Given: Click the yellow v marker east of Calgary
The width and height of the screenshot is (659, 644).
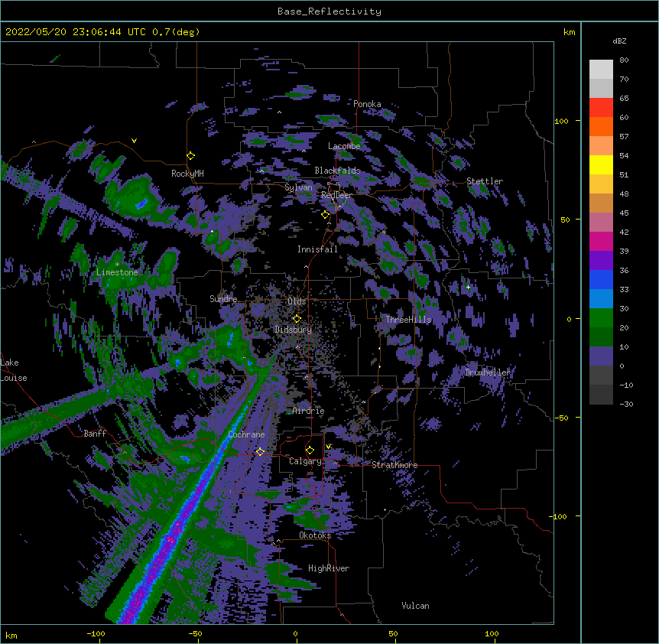Looking at the screenshot, I should [x=328, y=447].
